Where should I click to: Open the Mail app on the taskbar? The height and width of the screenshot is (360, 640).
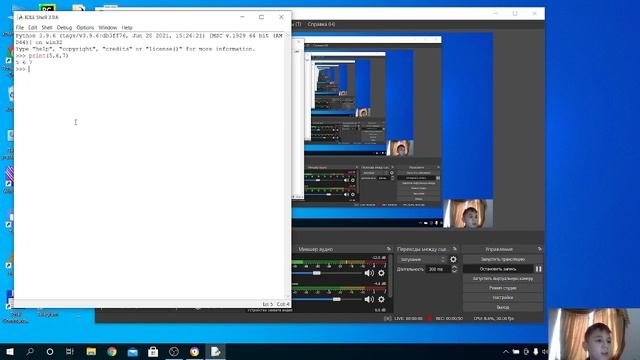coord(133,351)
